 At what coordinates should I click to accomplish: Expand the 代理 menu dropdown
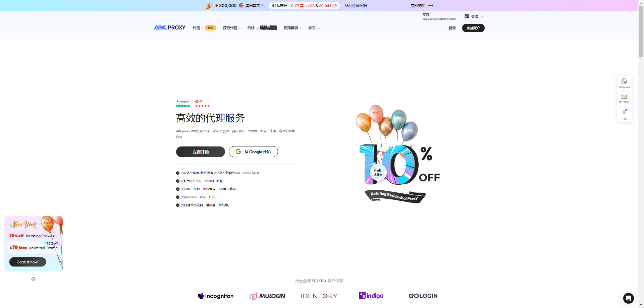coord(198,28)
